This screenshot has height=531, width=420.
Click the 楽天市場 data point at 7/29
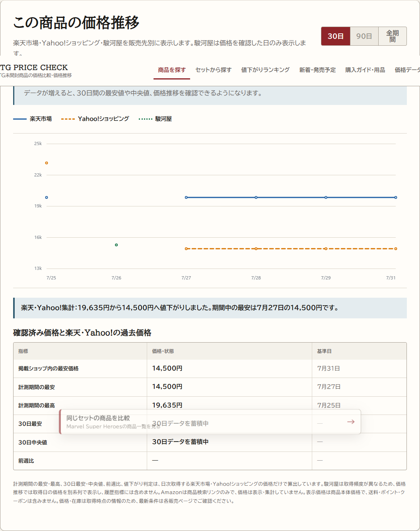click(x=326, y=198)
